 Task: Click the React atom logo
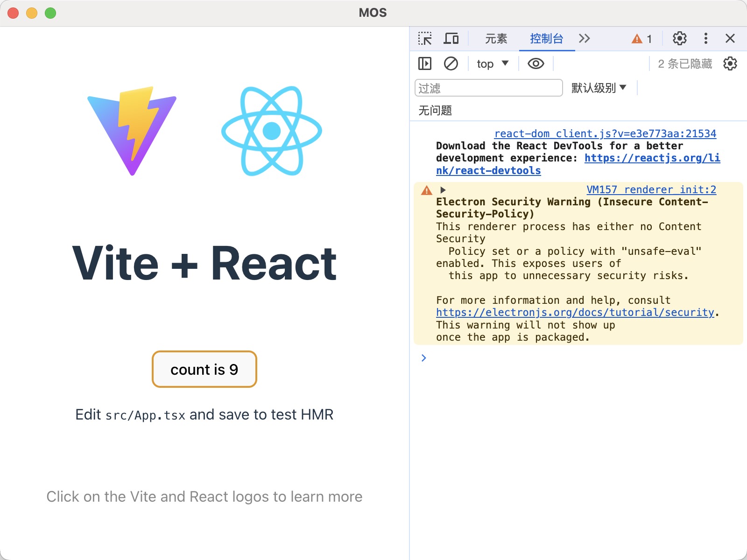(x=272, y=131)
